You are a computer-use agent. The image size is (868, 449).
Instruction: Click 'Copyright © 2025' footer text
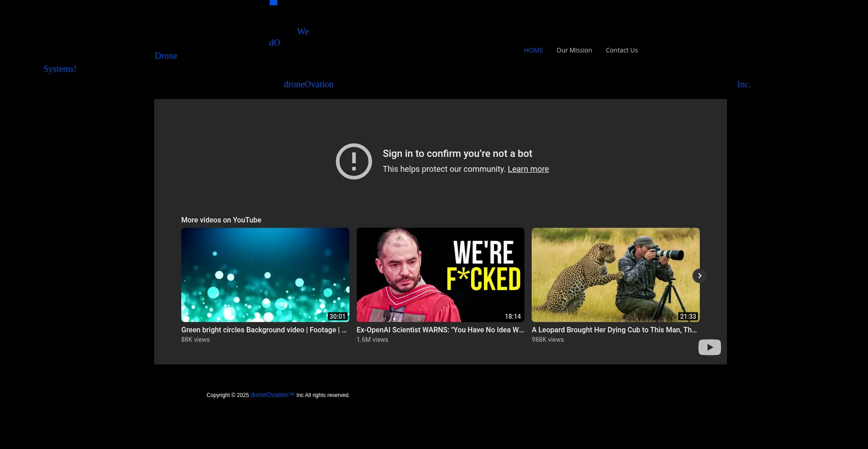(x=227, y=395)
